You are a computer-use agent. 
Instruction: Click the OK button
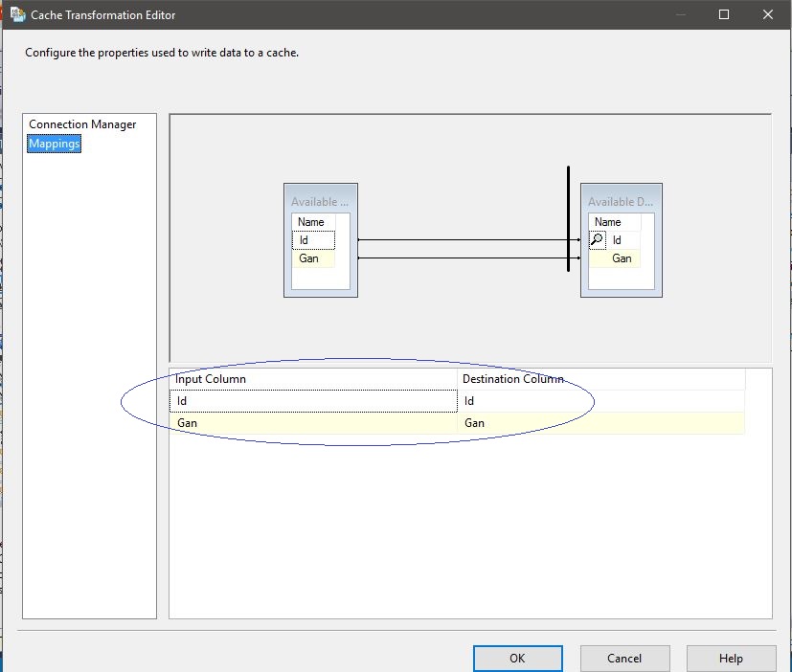pos(518,658)
